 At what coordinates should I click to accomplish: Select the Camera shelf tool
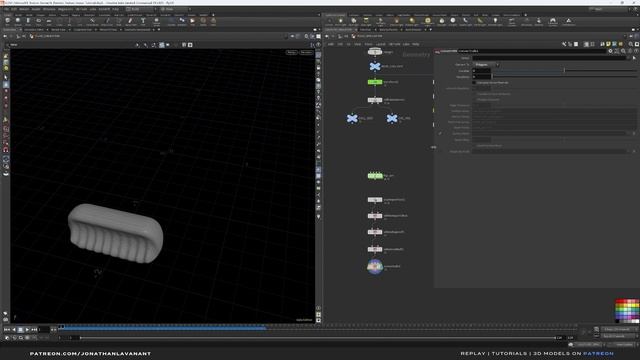329,21
